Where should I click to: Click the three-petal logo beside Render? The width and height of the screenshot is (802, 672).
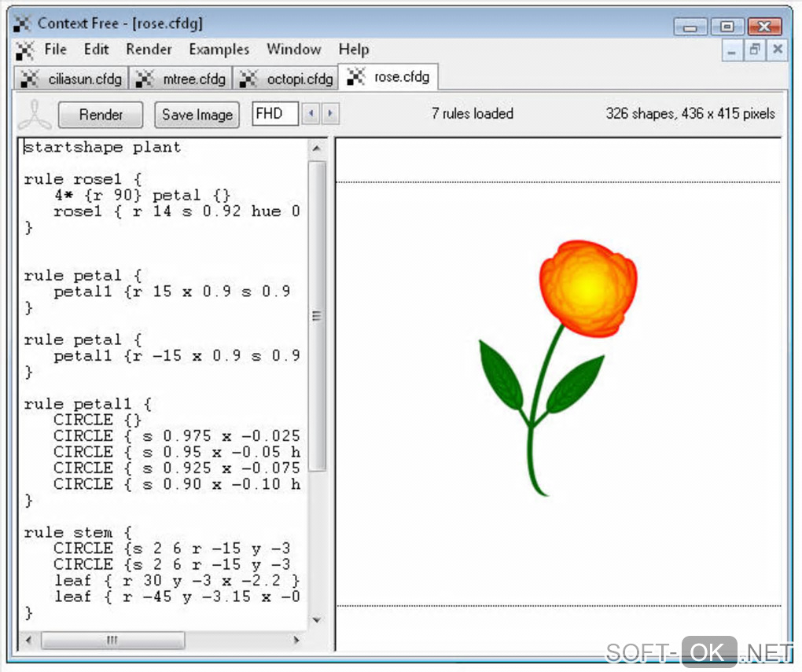[35, 115]
